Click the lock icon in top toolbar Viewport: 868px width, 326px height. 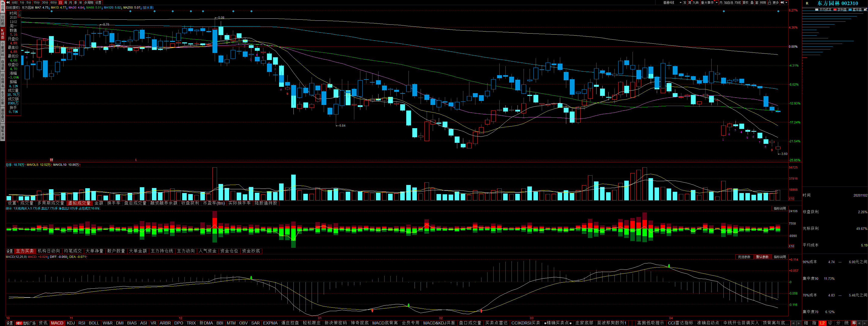[x=769, y=2]
